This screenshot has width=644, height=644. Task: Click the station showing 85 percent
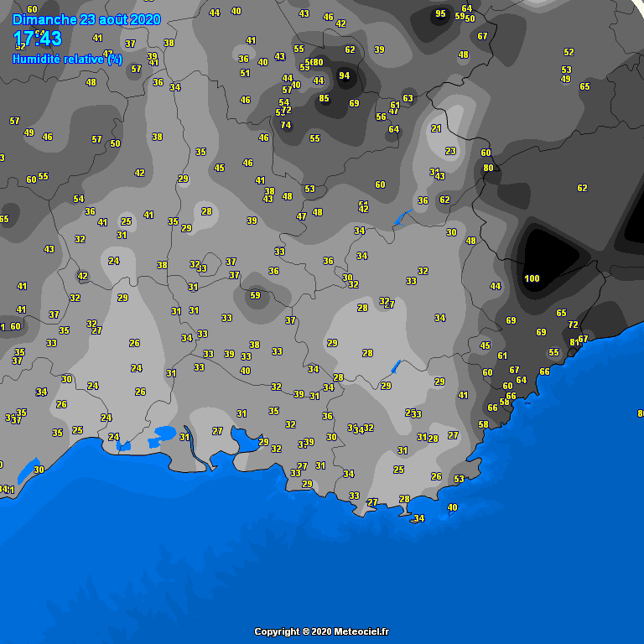(x=324, y=99)
